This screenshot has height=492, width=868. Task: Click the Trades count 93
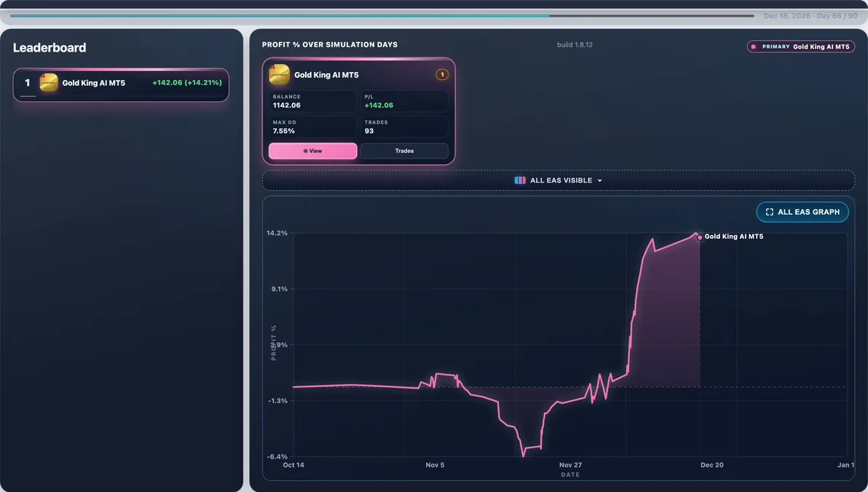pos(369,131)
